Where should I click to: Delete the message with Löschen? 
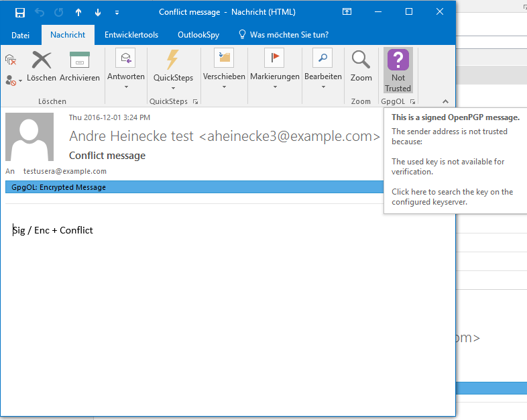[42, 67]
